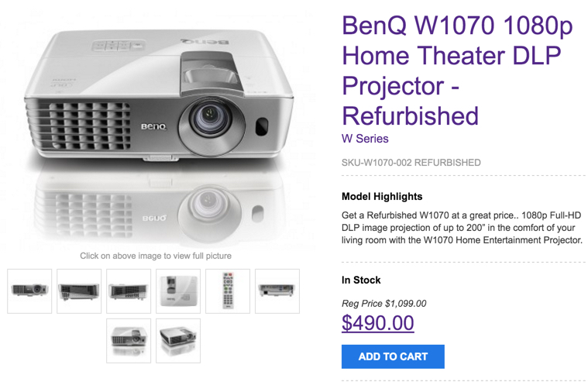Open the front-view projector thumbnail

pos(29,291)
